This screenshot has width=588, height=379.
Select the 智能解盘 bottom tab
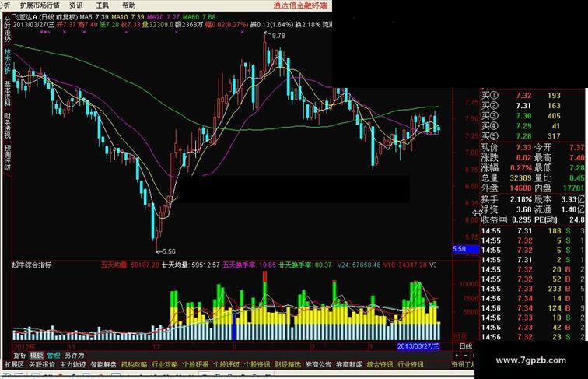(x=103, y=364)
